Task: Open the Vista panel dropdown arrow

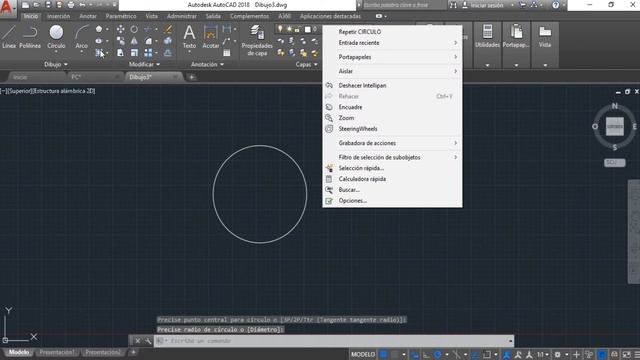Action: 545,65
